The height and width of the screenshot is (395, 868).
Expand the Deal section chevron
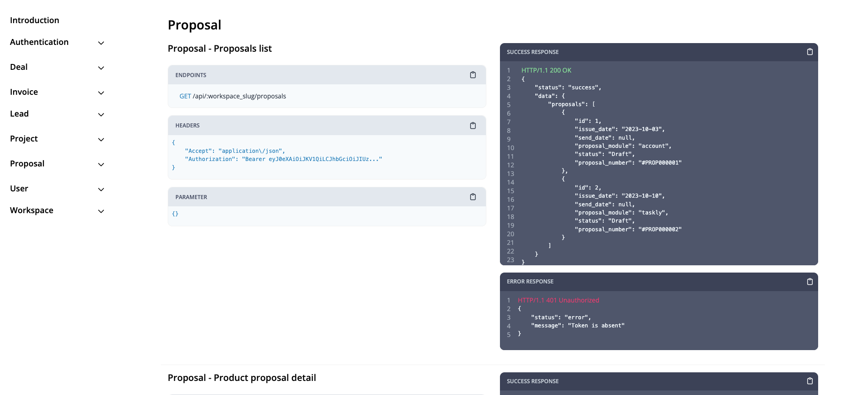(101, 68)
